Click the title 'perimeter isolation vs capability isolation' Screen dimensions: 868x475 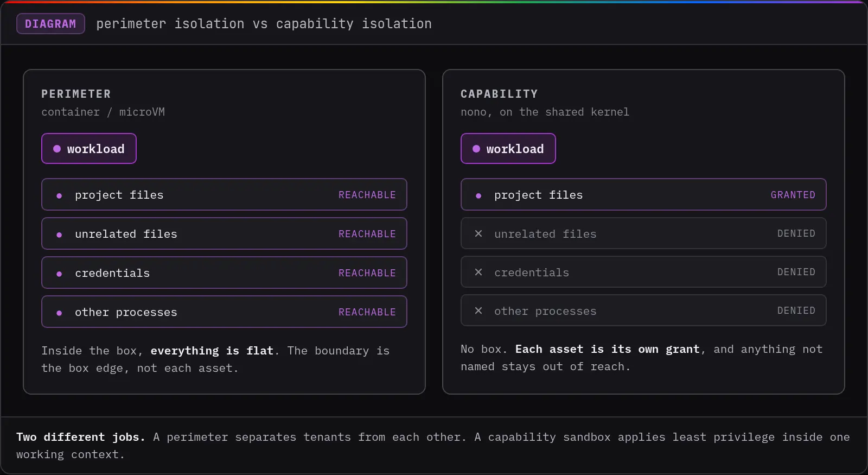tap(264, 24)
